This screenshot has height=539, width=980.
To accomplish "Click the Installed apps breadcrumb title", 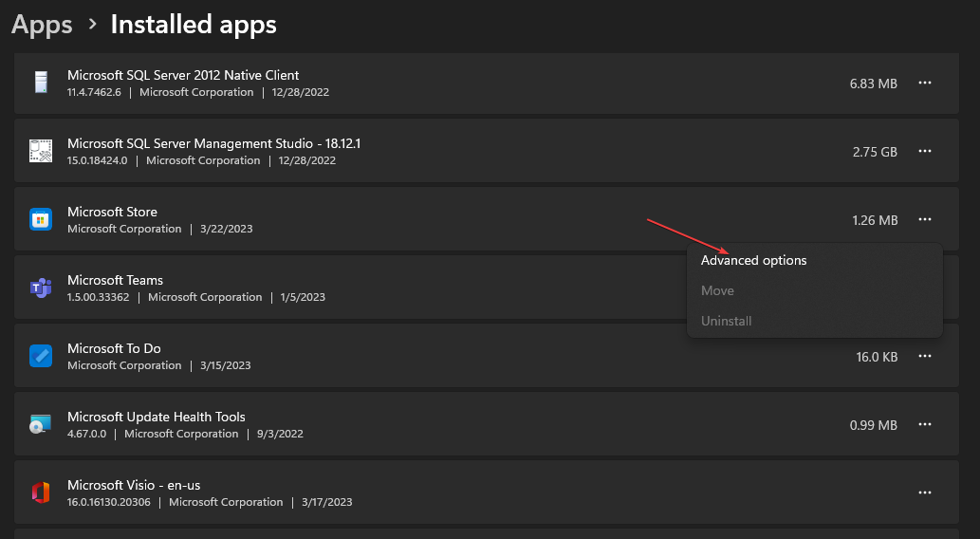I will click(194, 25).
